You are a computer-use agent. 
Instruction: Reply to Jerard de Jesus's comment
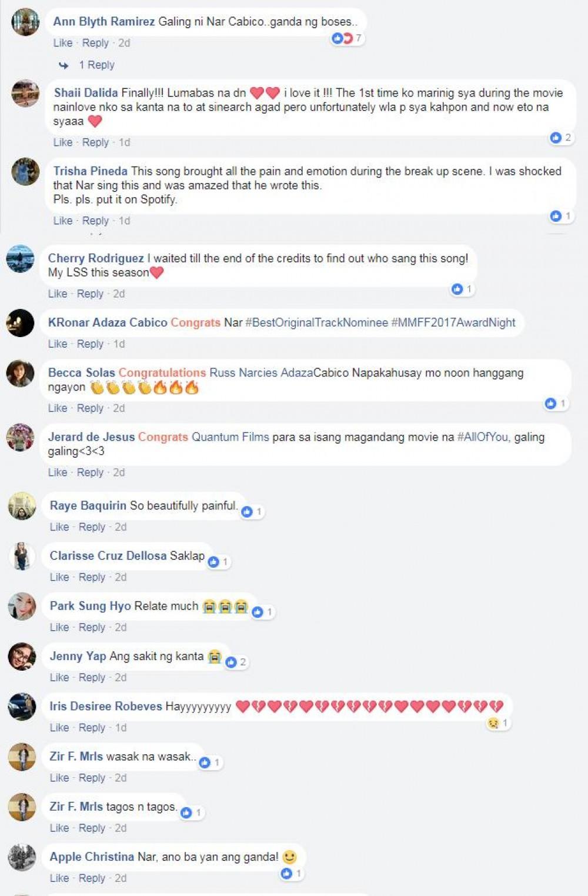(x=90, y=472)
